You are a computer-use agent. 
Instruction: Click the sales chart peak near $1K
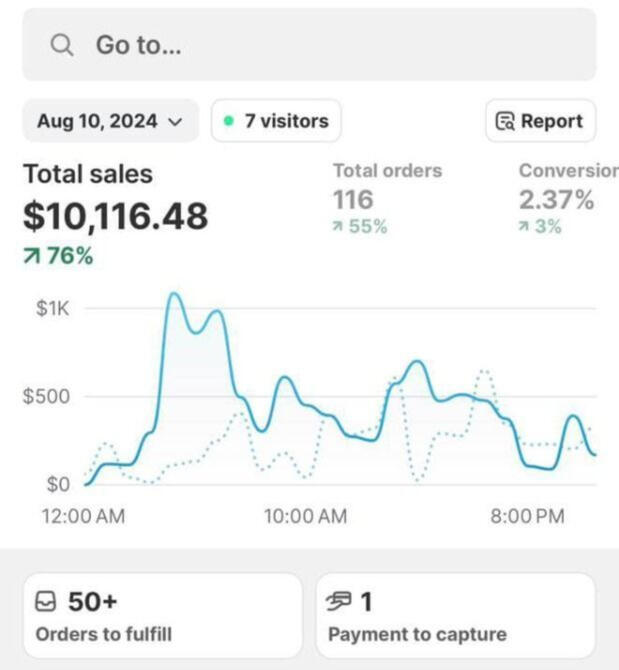(173, 295)
